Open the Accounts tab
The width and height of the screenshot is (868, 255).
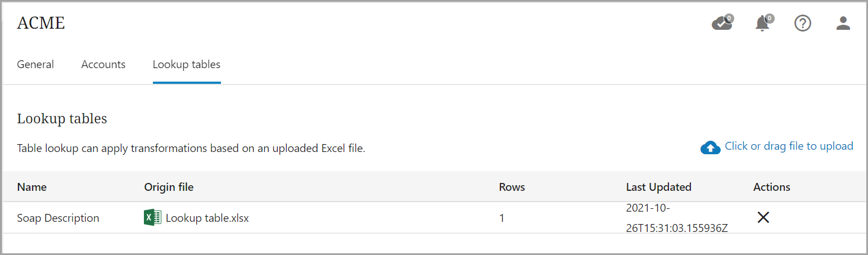pos(103,65)
